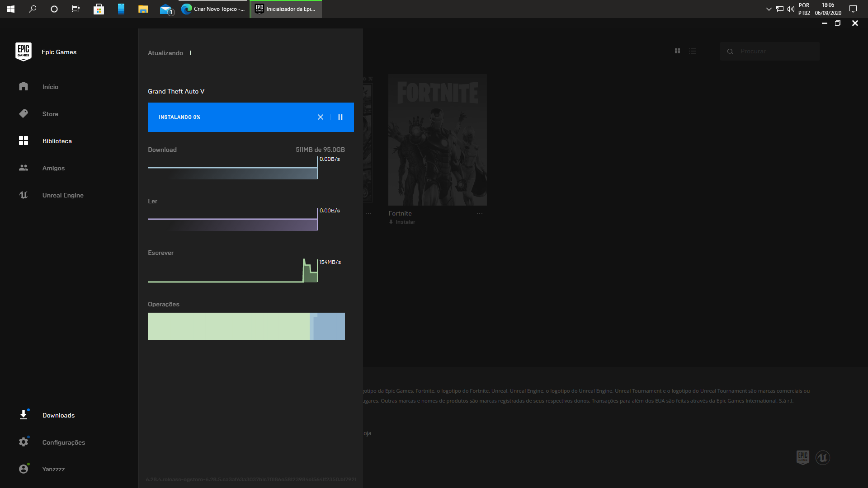Image resolution: width=868 pixels, height=488 pixels.
Task: Click the Downloads arrow icon
Action: pos(24,415)
